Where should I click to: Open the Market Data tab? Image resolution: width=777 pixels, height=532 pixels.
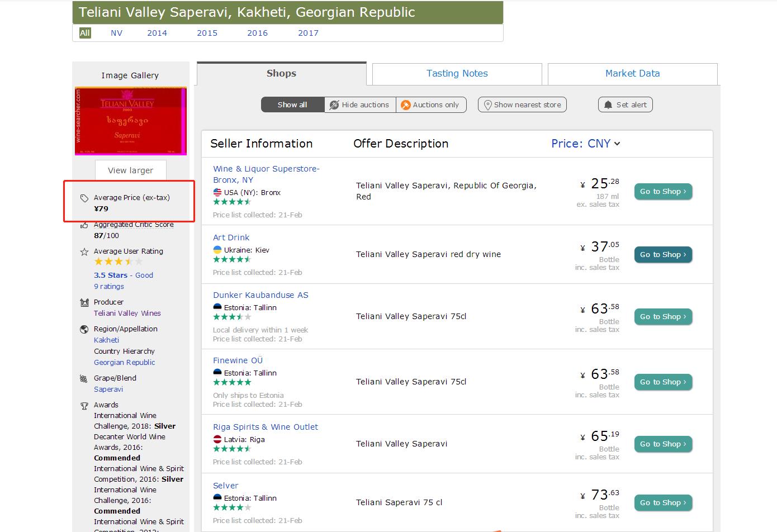tap(633, 73)
